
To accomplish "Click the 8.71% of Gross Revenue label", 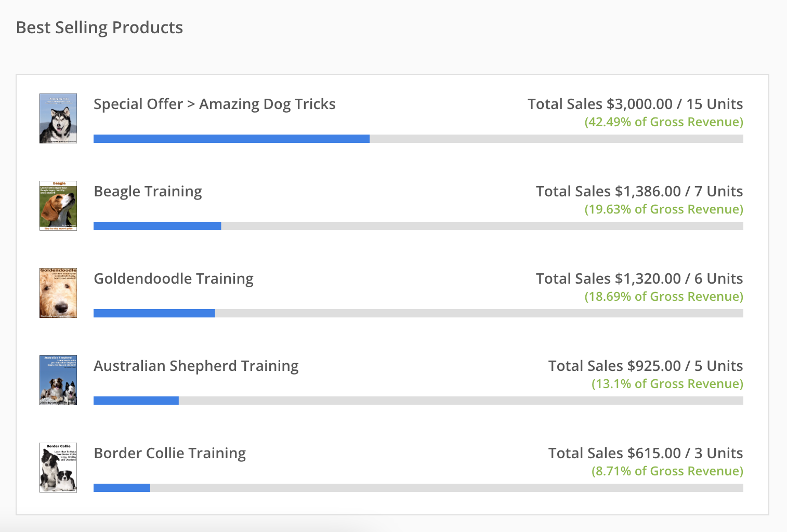I will point(667,471).
